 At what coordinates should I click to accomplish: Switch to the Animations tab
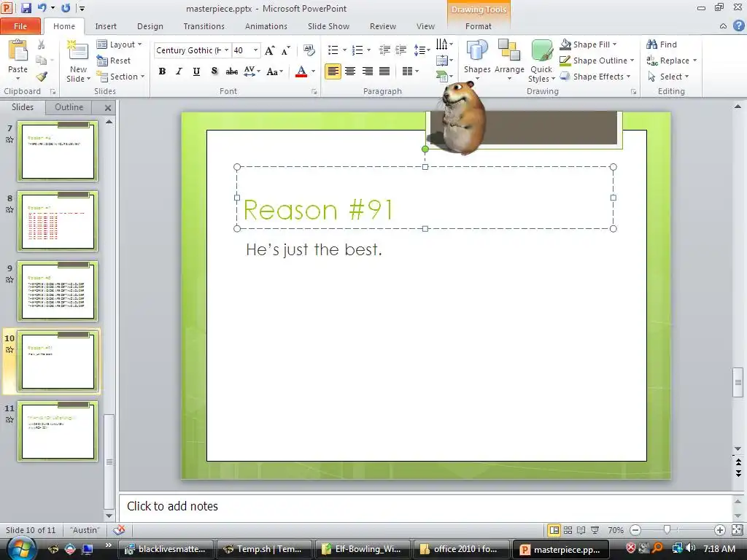(266, 26)
